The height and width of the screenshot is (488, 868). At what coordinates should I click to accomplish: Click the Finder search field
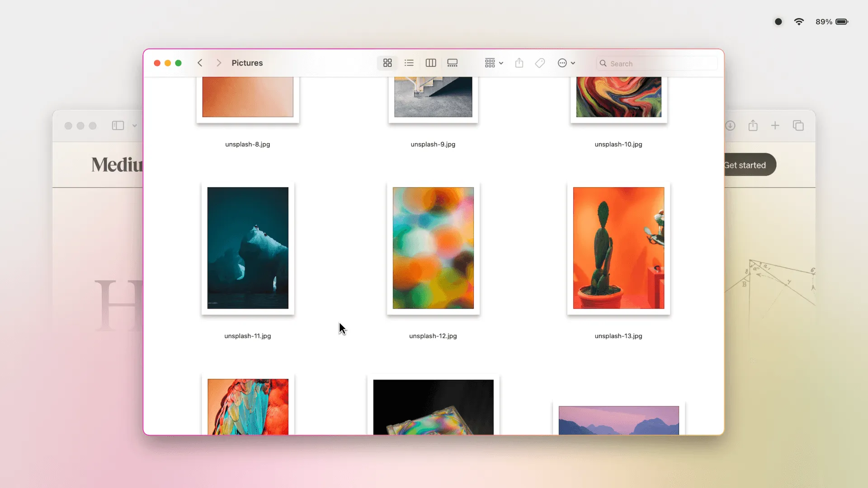coord(656,63)
